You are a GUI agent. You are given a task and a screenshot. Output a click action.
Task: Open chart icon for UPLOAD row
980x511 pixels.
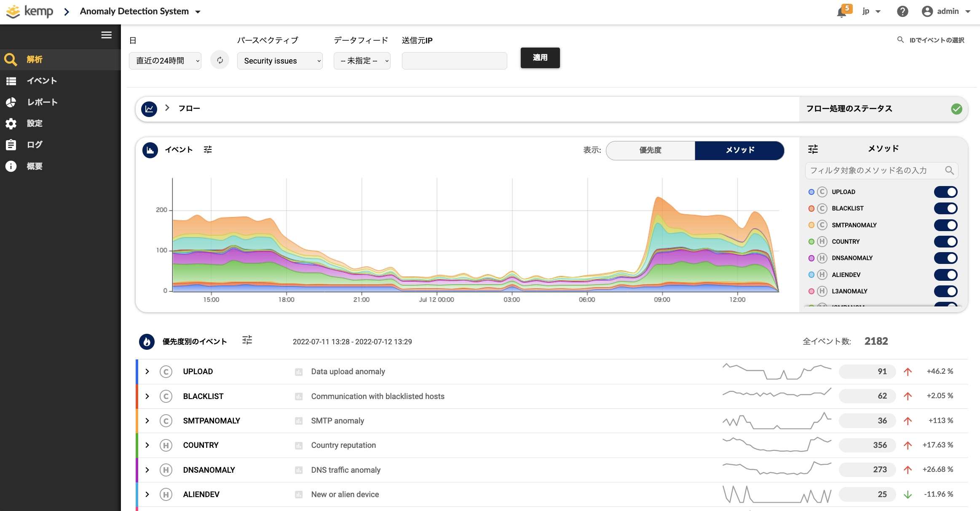(299, 372)
